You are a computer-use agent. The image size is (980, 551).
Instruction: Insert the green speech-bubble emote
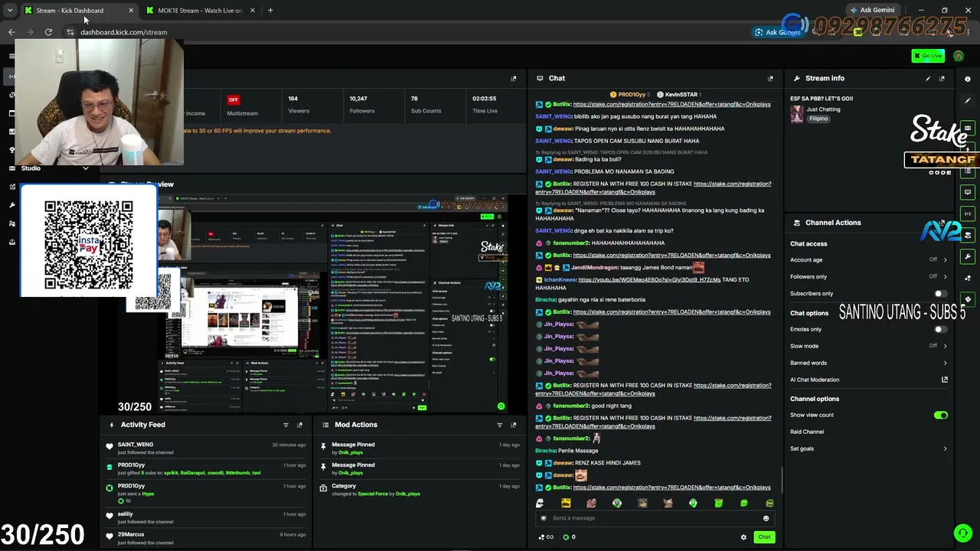pyautogui.click(x=743, y=503)
